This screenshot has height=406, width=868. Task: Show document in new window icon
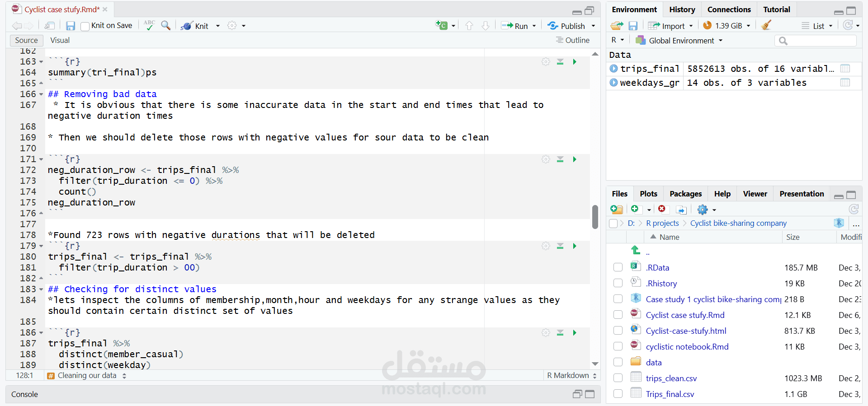pyautogui.click(x=50, y=26)
